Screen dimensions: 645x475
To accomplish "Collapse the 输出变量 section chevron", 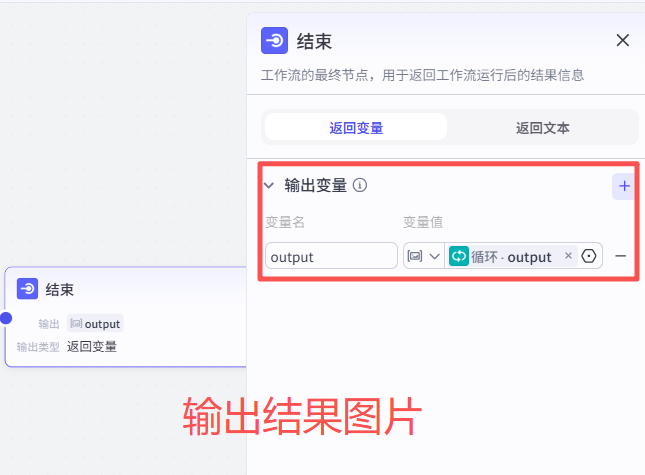I will point(269,185).
